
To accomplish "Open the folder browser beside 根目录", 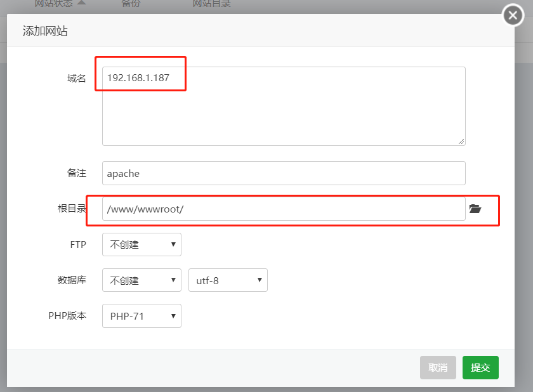I will tap(475, 209).
